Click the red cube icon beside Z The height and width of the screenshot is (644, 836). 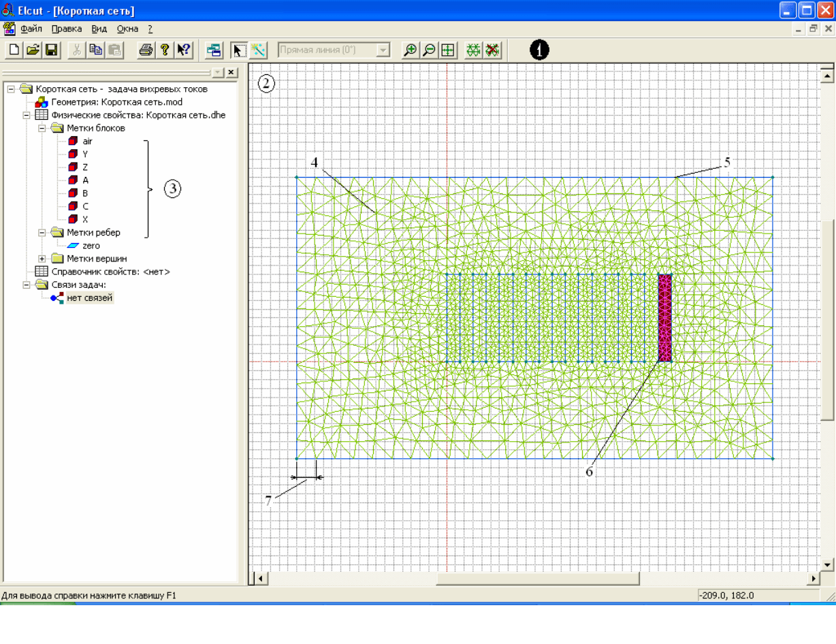click(73, 167)
